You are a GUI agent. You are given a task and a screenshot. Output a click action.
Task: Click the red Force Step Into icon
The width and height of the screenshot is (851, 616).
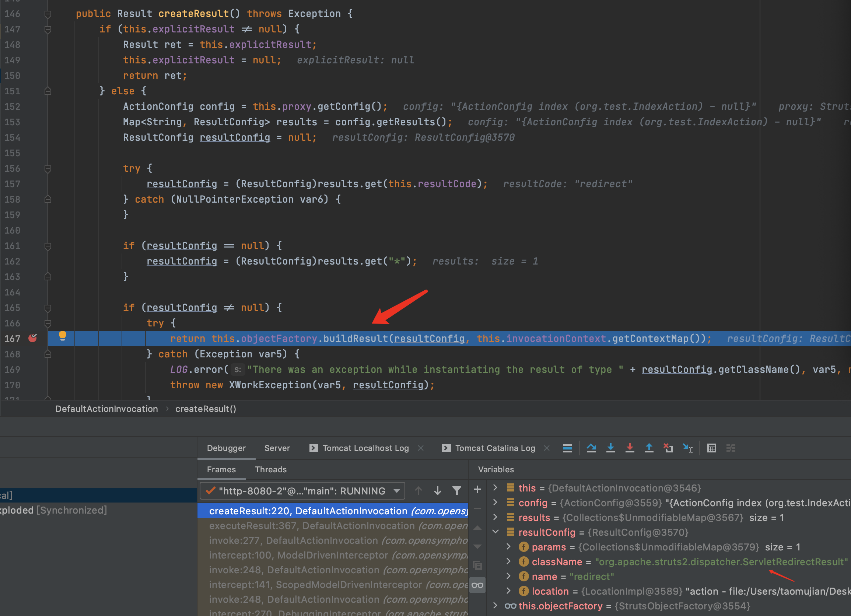point(630,448)
